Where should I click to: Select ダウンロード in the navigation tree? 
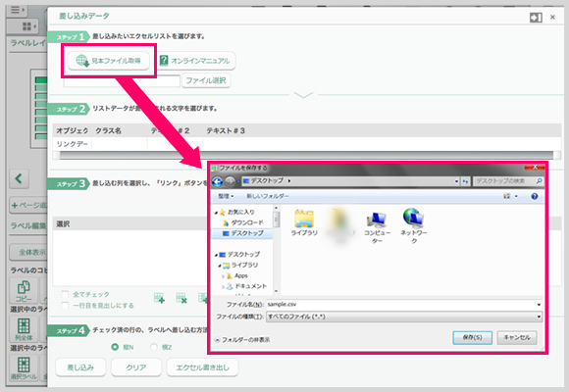242,222
